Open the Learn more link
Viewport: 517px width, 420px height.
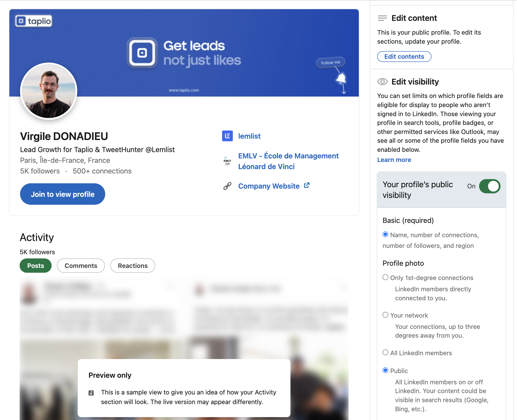point(394,160)
